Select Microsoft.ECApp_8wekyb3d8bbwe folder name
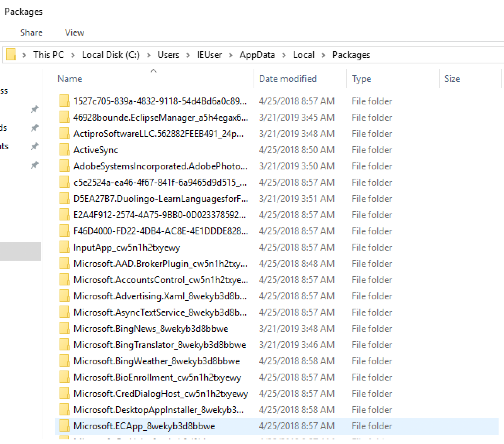Viewport: 504px width, 444px height. pyautogui.click(x=144, y=426)
